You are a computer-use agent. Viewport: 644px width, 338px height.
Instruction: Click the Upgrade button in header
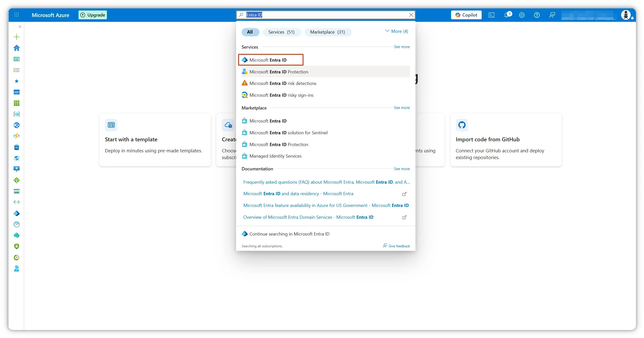pyautogui.click(x=93, y=15)
